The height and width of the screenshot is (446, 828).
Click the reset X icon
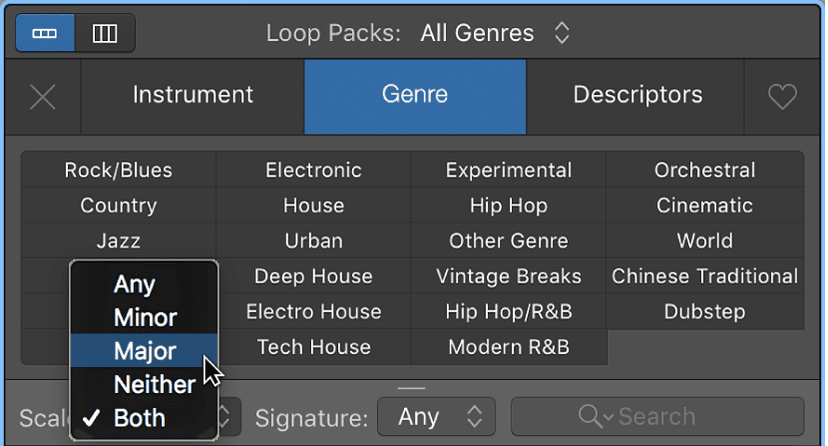[43, 97]
